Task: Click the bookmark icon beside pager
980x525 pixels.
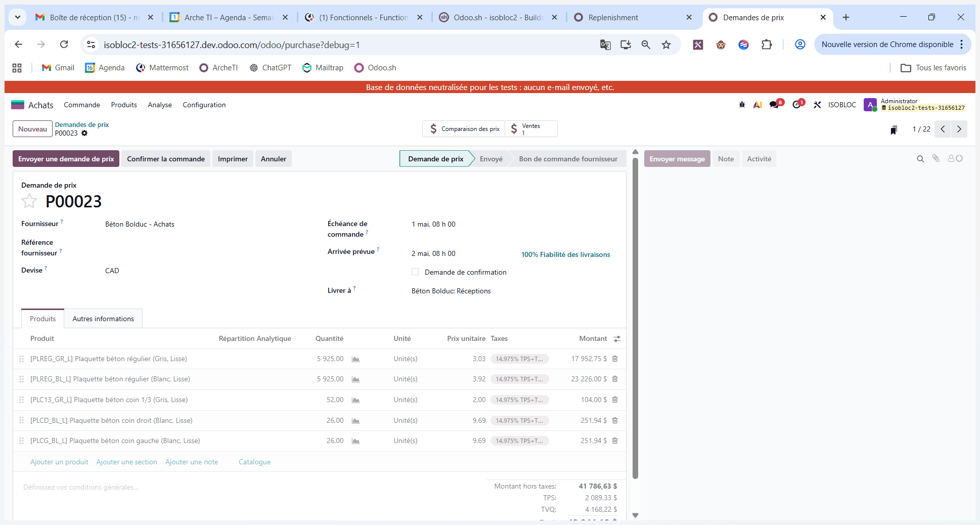Action: point(894,129)
